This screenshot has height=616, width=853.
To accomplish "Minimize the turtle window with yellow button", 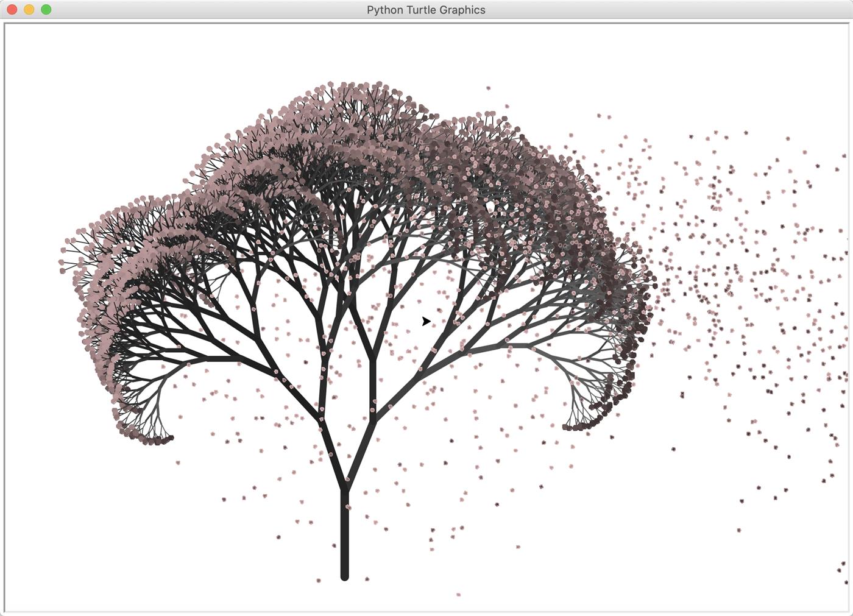I will 29,10.
